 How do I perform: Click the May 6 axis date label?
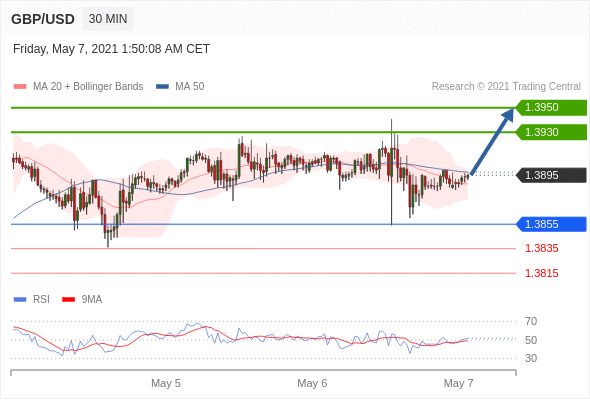tap(312, 383)
